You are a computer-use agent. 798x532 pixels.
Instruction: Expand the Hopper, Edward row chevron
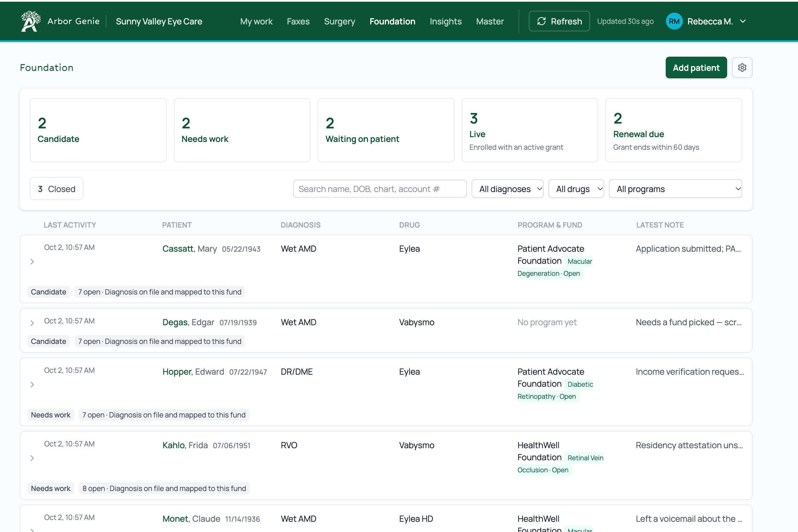(32, 384)
